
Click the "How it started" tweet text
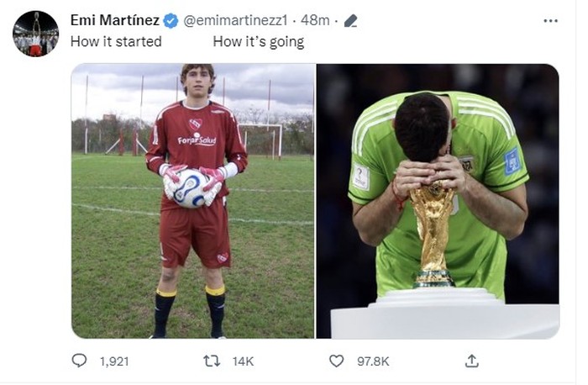pos(116,41)
